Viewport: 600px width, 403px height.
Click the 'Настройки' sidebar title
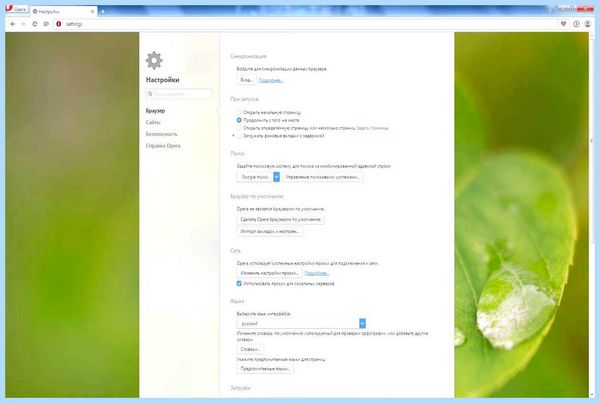pyautogui.click(x=162, y=80)
